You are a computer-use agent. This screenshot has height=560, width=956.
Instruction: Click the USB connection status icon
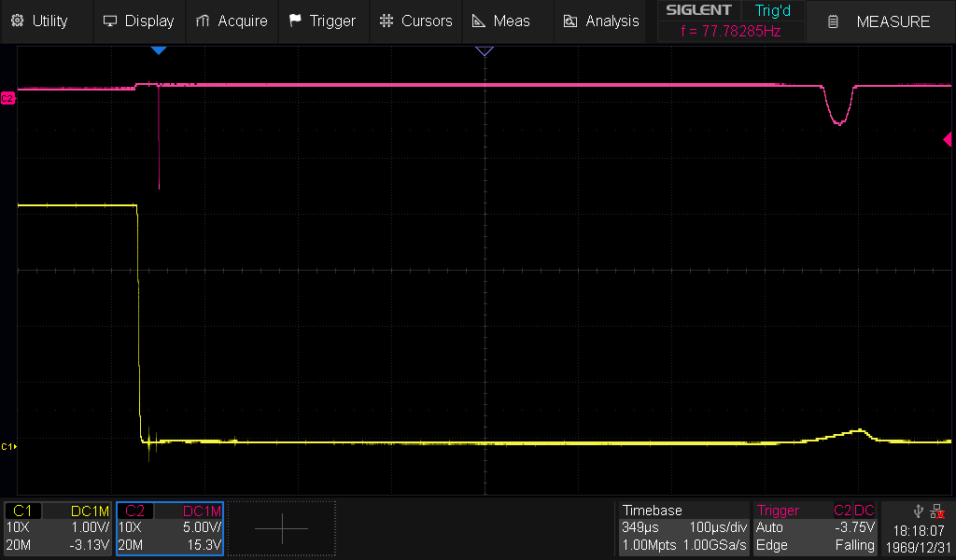920,511
